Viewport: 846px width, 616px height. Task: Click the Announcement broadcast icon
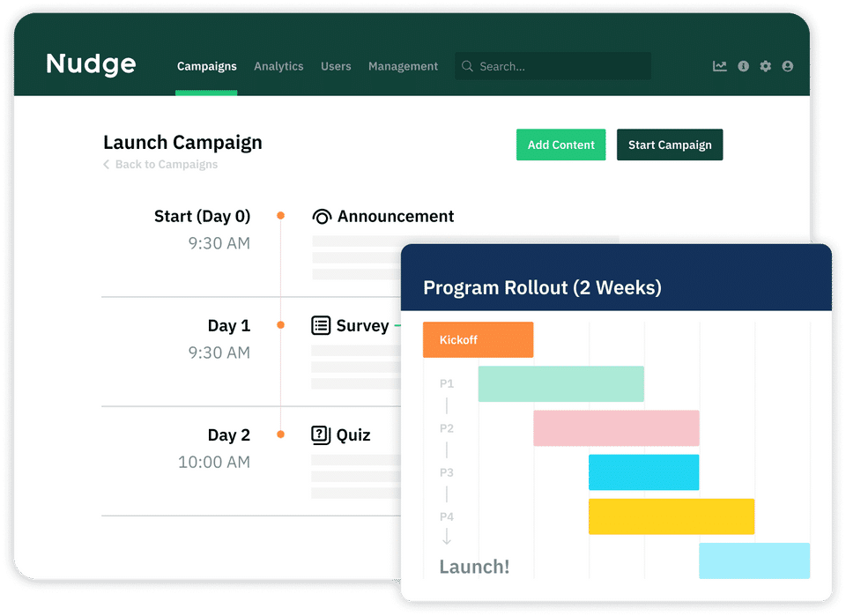pos(322,216)
